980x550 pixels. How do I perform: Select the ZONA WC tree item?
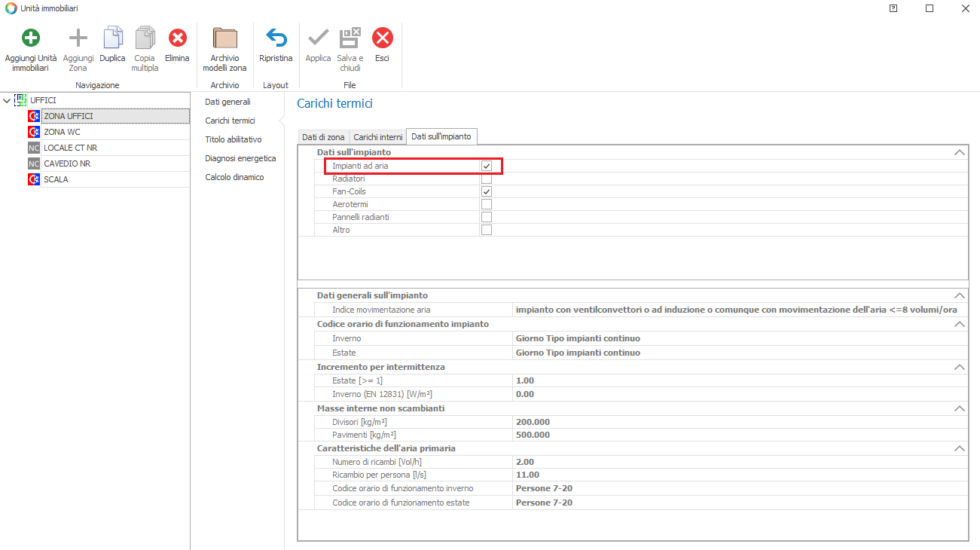tap(62, 132)
